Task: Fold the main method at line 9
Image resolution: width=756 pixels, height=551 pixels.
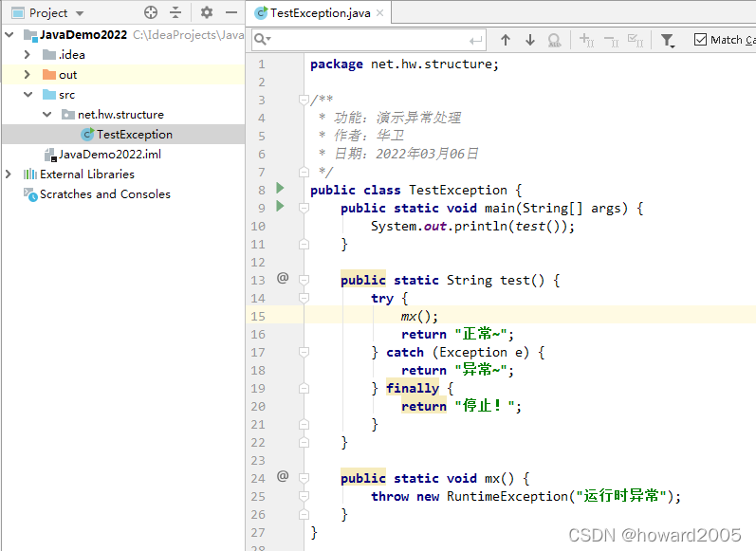Action: [304, 208]
